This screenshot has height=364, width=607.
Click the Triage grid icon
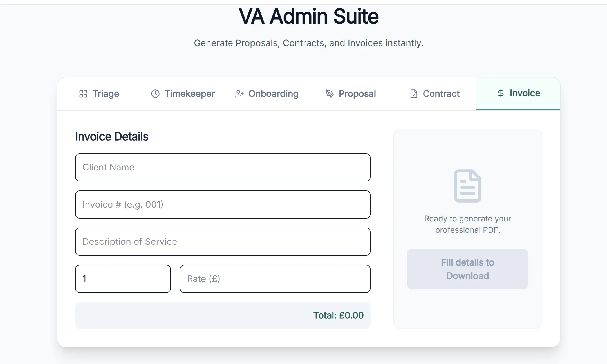83,94
